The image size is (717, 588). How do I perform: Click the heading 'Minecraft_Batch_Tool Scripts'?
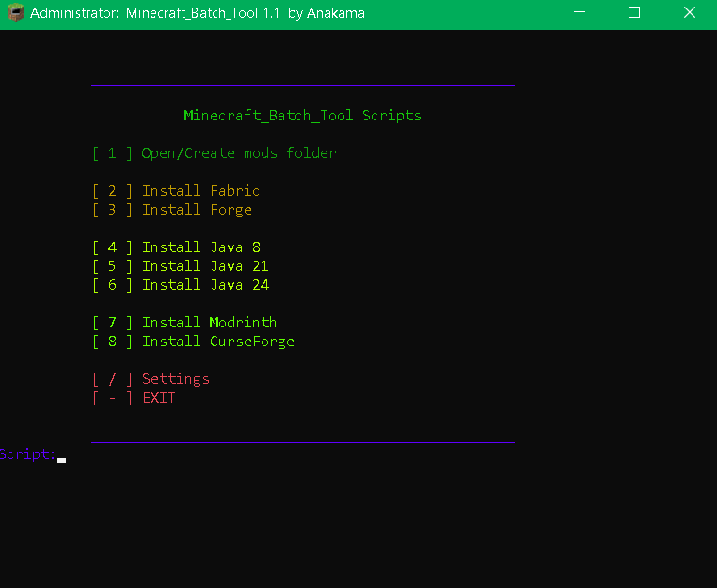pos(302,116)
